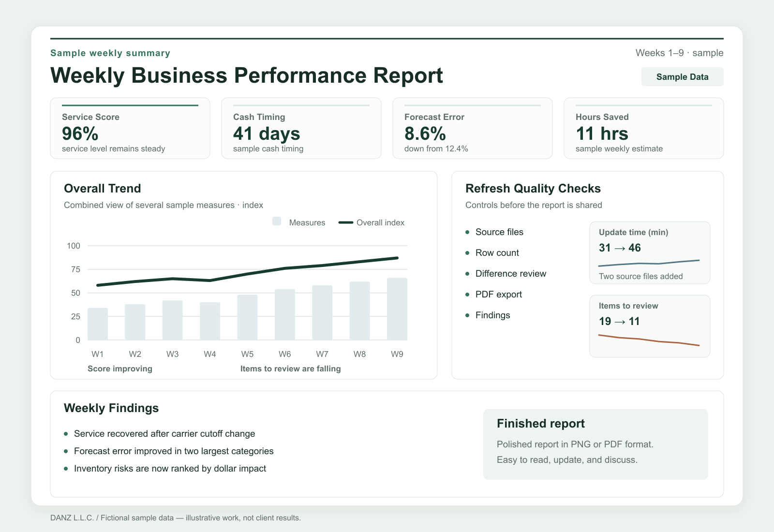Select the Service Score card
774x532 pixels.
pos(130,128)
